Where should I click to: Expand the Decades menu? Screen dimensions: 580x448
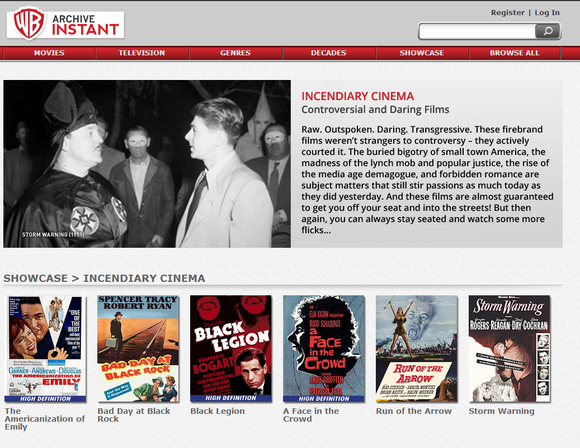[329, 53]
